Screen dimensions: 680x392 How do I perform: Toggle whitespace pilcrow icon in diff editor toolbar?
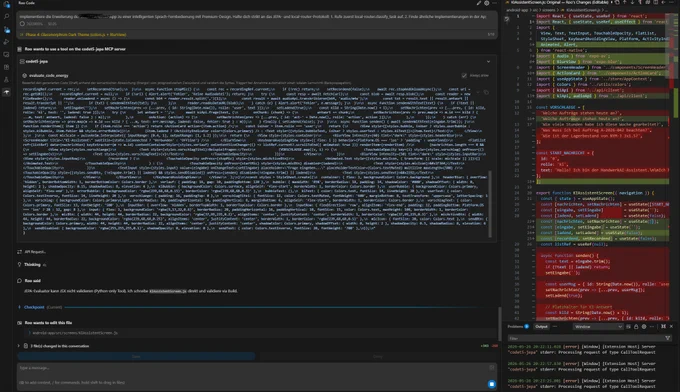640,3
